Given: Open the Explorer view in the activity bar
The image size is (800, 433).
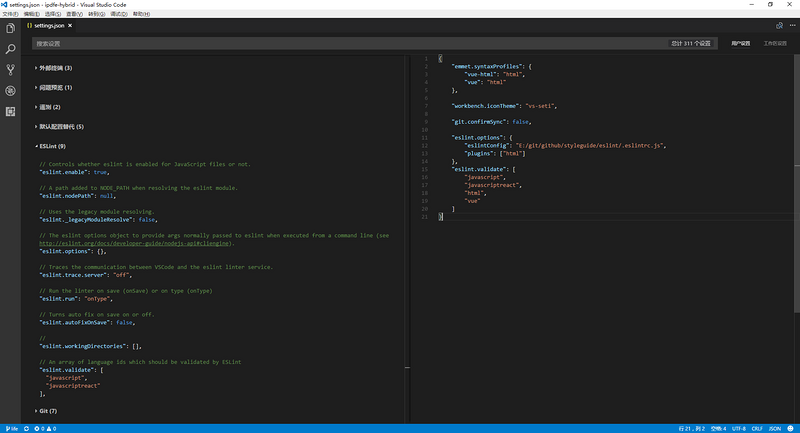Looking at the screenshot, I should (10, 29).
